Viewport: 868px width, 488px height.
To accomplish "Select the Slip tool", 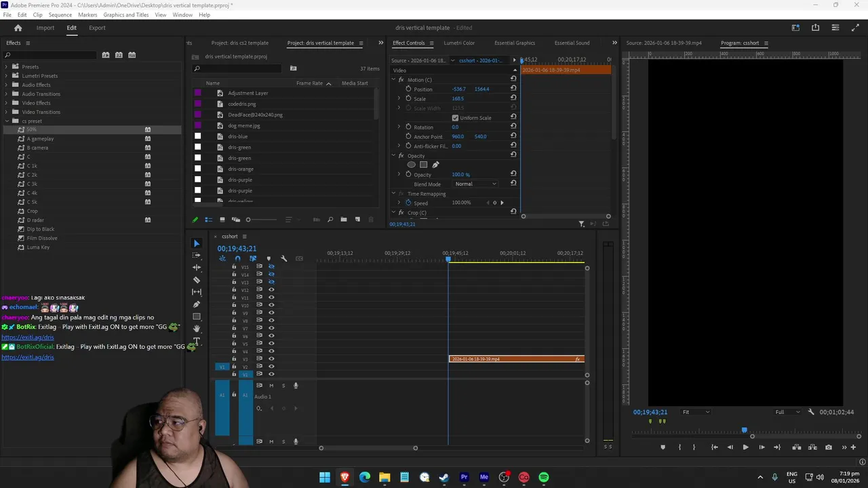I will coord(197,292).
